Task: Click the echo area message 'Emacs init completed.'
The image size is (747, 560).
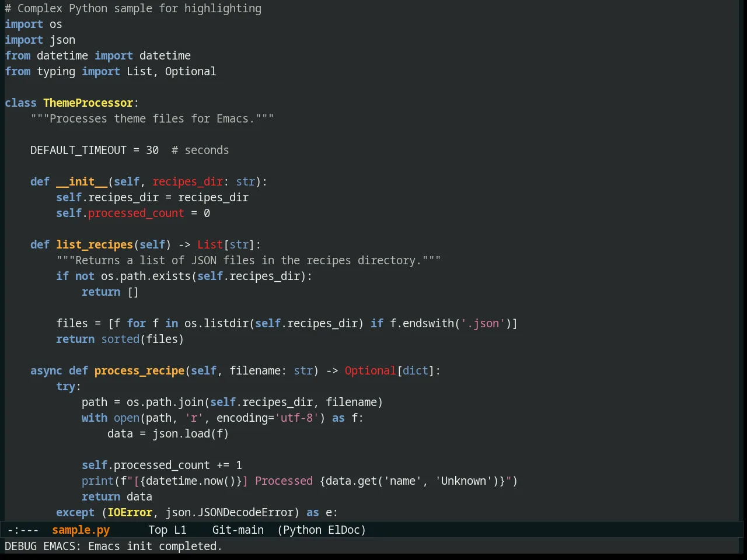Action: pyautogui.click(x=155, y=546)
